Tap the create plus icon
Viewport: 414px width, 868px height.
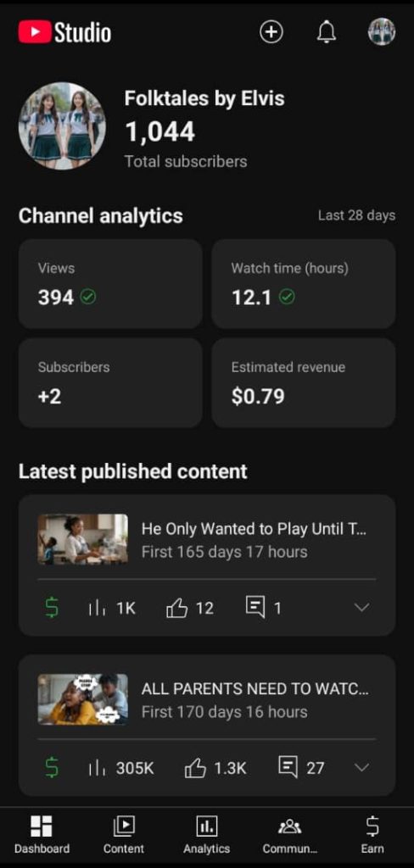(271, 32)
